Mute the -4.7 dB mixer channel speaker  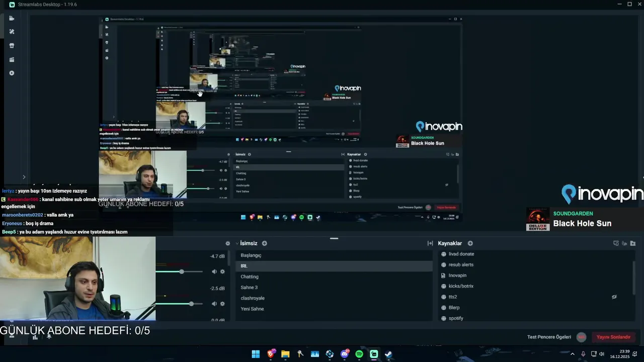[214, 271]
